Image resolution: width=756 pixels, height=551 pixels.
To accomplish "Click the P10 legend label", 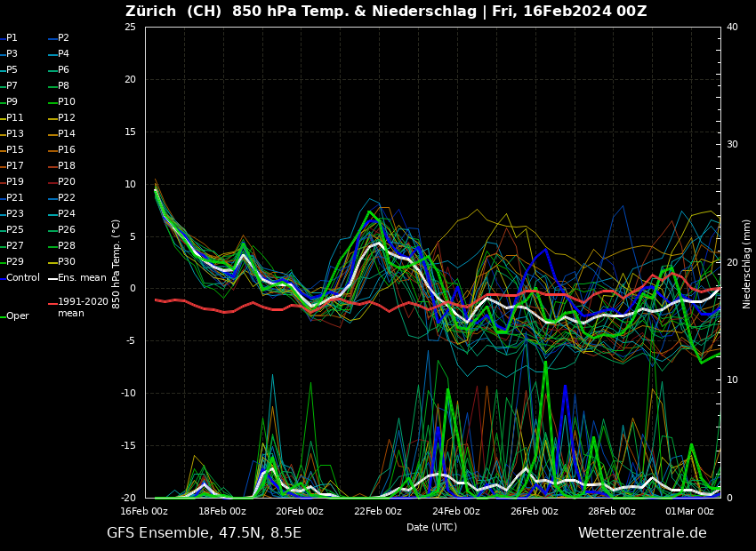I will point(67,101).
